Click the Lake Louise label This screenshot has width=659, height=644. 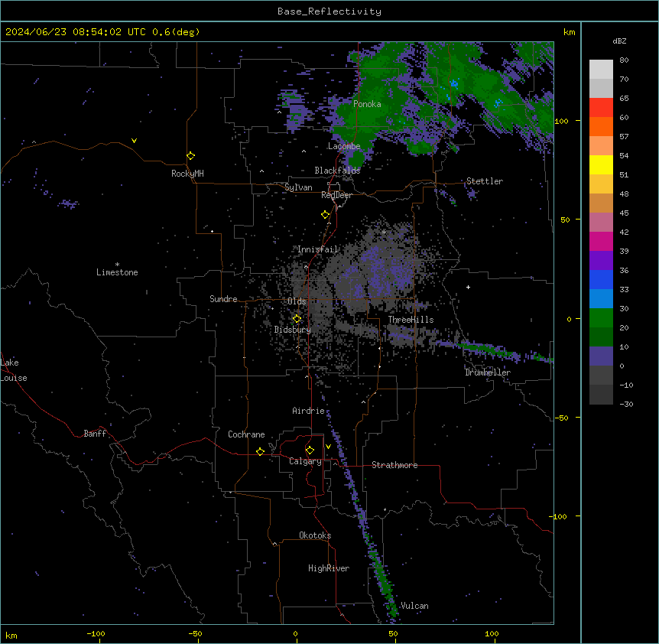coord(14,370)
